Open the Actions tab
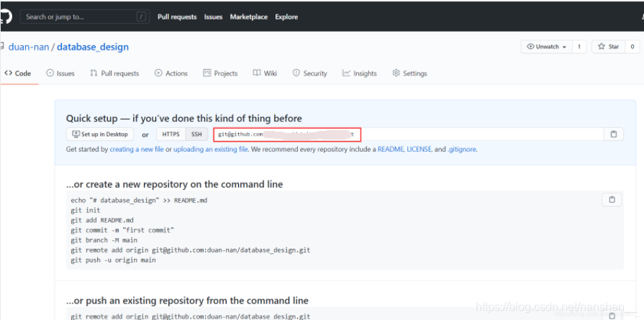 [x=171, y=73]
